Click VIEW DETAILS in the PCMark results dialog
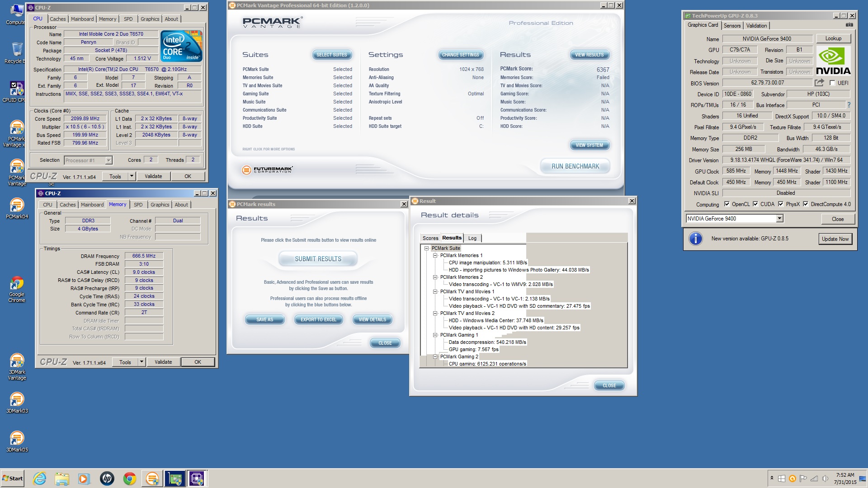Viewport: 868px width, 488px height. pos(372,319)
